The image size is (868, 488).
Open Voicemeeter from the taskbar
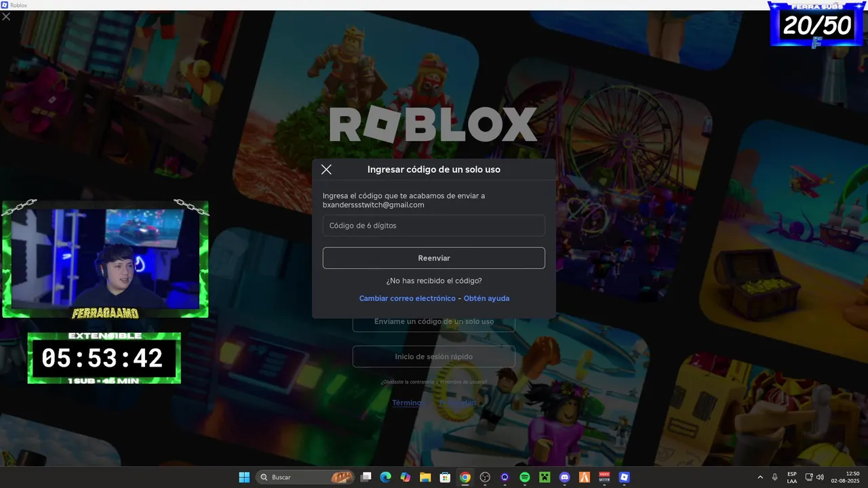604,477
